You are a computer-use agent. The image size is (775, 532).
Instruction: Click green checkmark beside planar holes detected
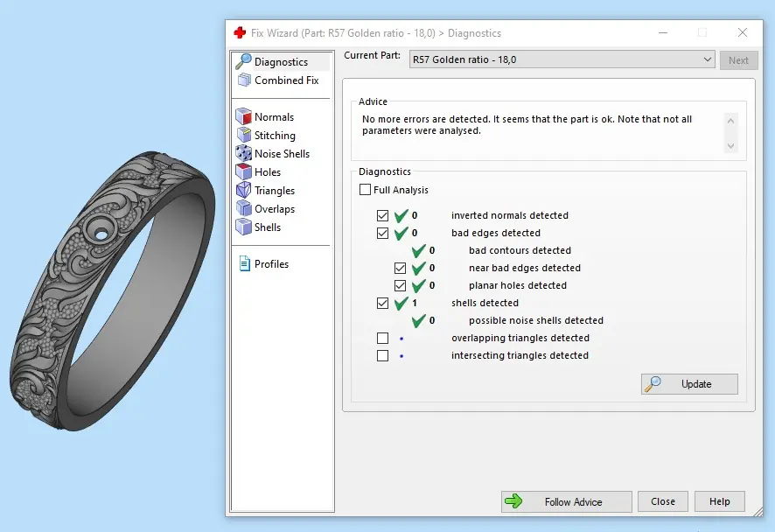pos(419,286)
